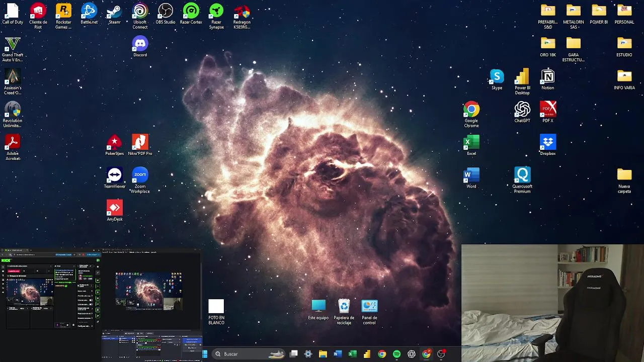This screenshot has height=362, width=644.
Task: Open the Notion desktop icon
Action: pyautogui.click(x=548, y=79)
